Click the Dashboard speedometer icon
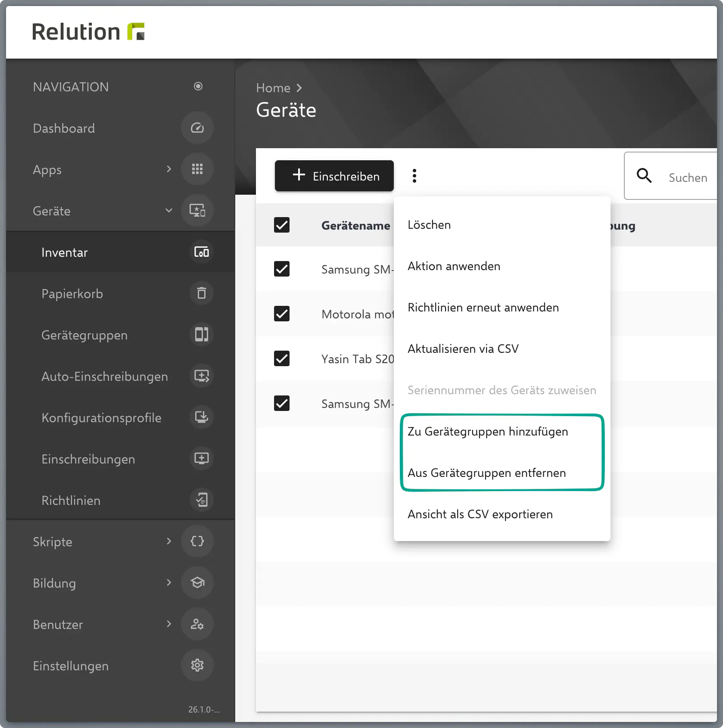The image size is (723, 728). pos(197,128)
